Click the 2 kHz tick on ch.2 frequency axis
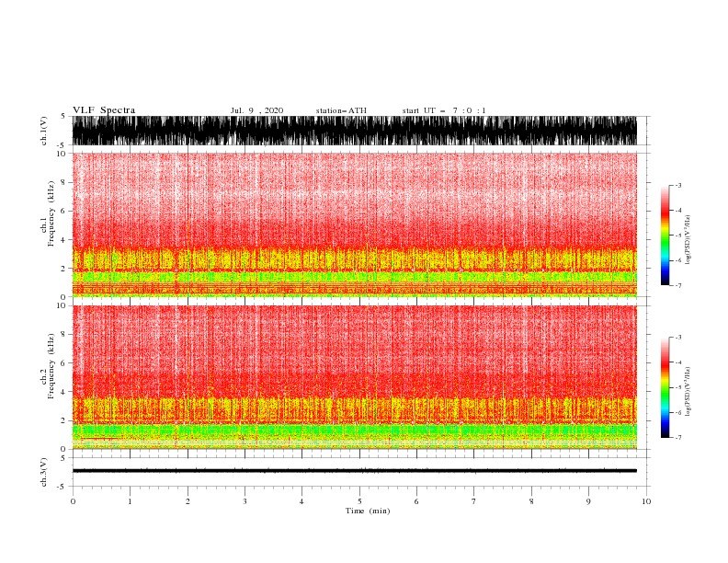728x563 pixels. [63, 420]
